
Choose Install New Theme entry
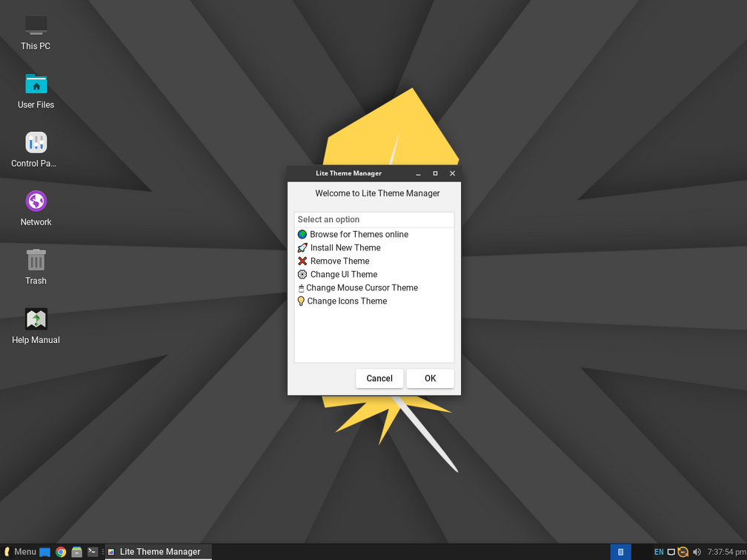[345, 247]
